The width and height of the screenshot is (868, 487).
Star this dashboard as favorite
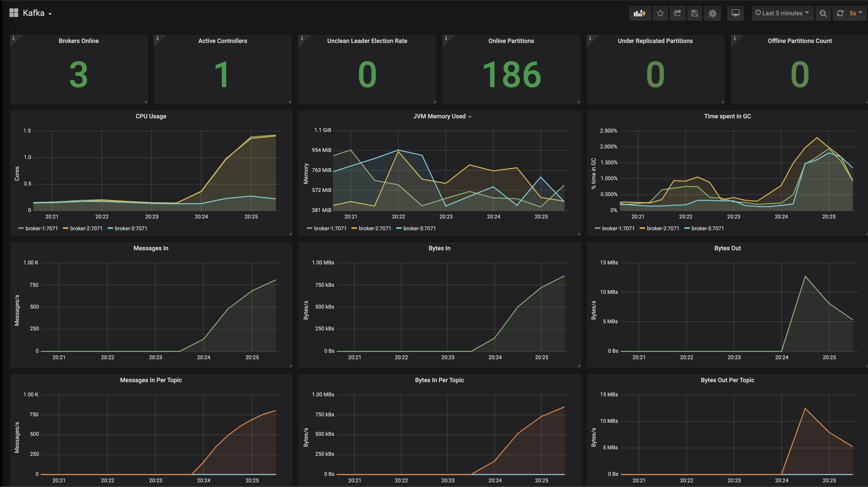[660, 13]
